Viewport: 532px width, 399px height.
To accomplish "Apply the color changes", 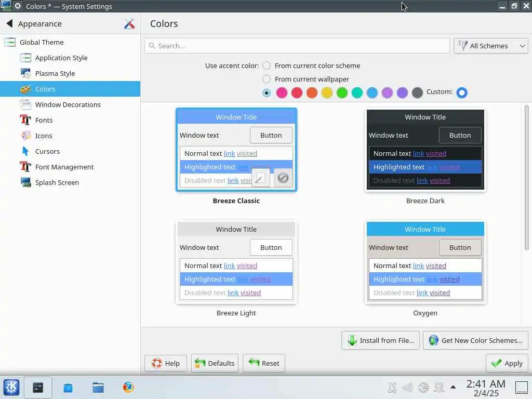I will pos(507,363).
